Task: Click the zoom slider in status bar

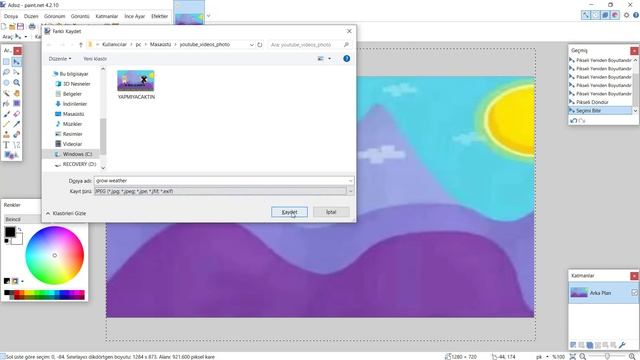Action: pos(607,356)
